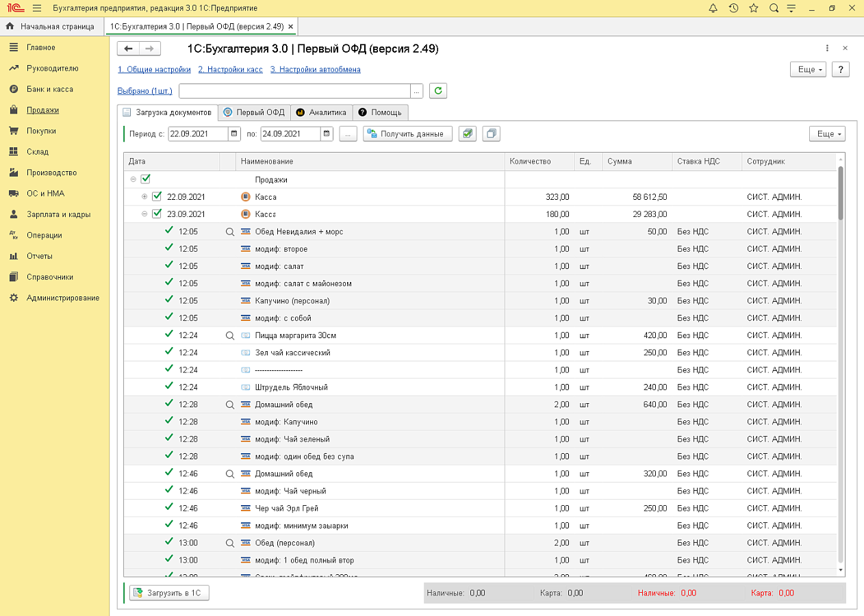Viewport: 864px width, 616px height.
Task: Click the Home icon on Начальная страница
Action: pyautogui.click(x=10, y=27)
